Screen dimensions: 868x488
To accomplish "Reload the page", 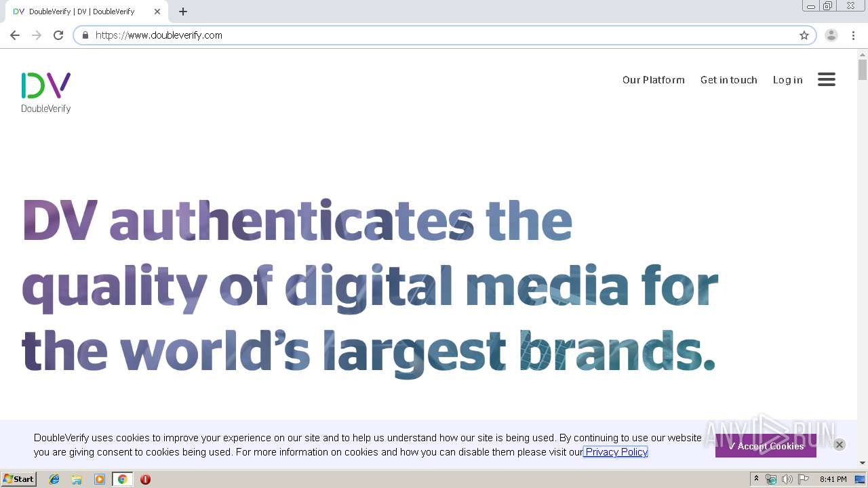I will pos(58,35).
